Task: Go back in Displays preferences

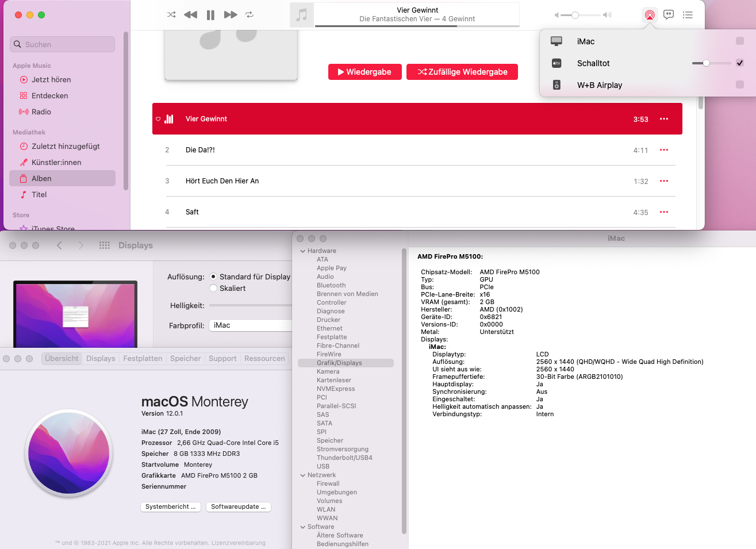Action: pyautogui.click(x=59, y=245)
